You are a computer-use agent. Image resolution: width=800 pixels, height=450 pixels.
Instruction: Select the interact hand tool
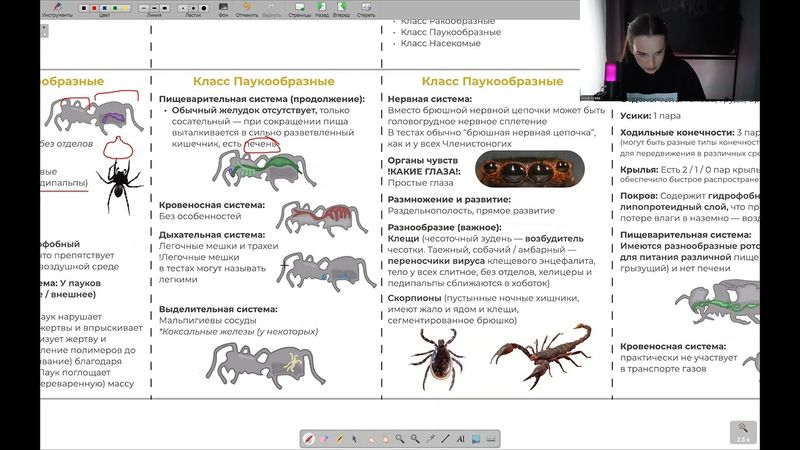coord(370,439)
